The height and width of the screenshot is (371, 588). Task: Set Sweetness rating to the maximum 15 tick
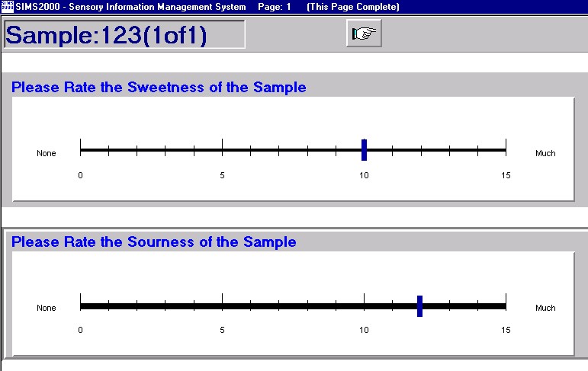point(505,150)
